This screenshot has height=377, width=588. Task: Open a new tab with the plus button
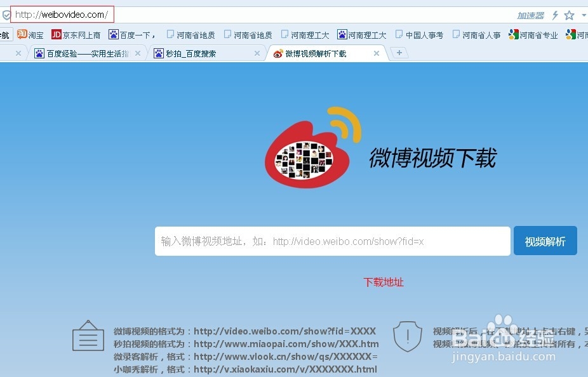click(x=399, y=53)
